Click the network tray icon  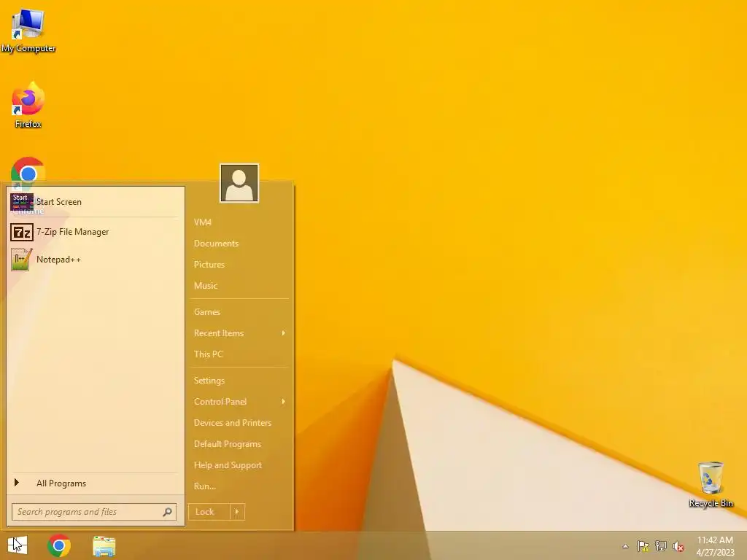click(x=661, y=546)
